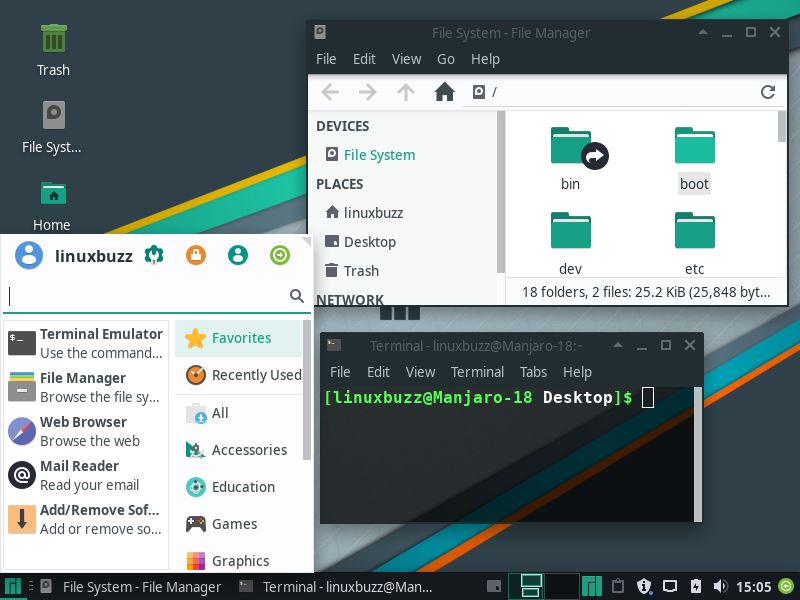Select Games category
This screenshot has height=600, width=800.
coord(239,524)
